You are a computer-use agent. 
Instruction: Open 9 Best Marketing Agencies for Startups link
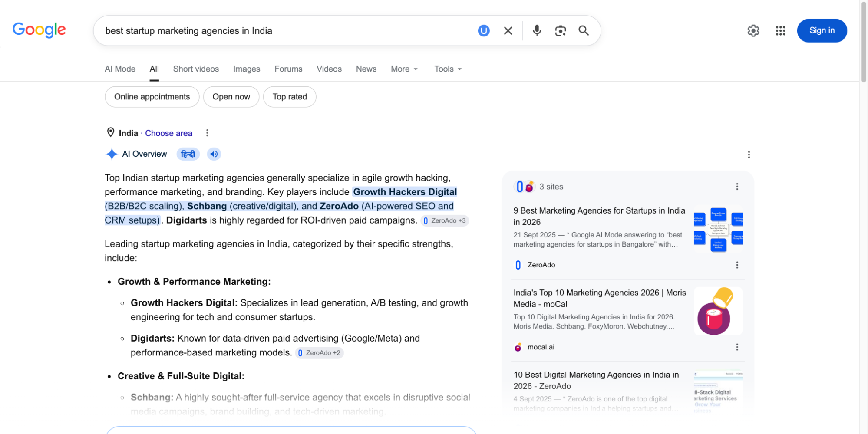click(599, 216)
